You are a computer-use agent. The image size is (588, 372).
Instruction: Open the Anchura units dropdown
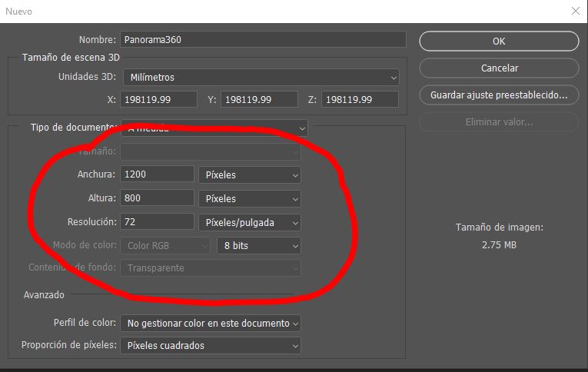[x=249, y=174]
